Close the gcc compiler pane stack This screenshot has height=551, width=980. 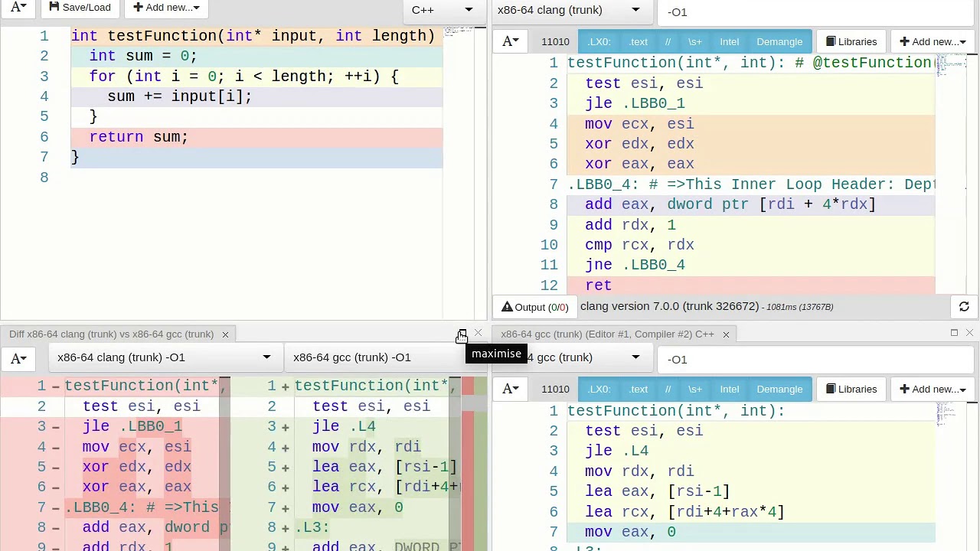click(x=969, y=333)
